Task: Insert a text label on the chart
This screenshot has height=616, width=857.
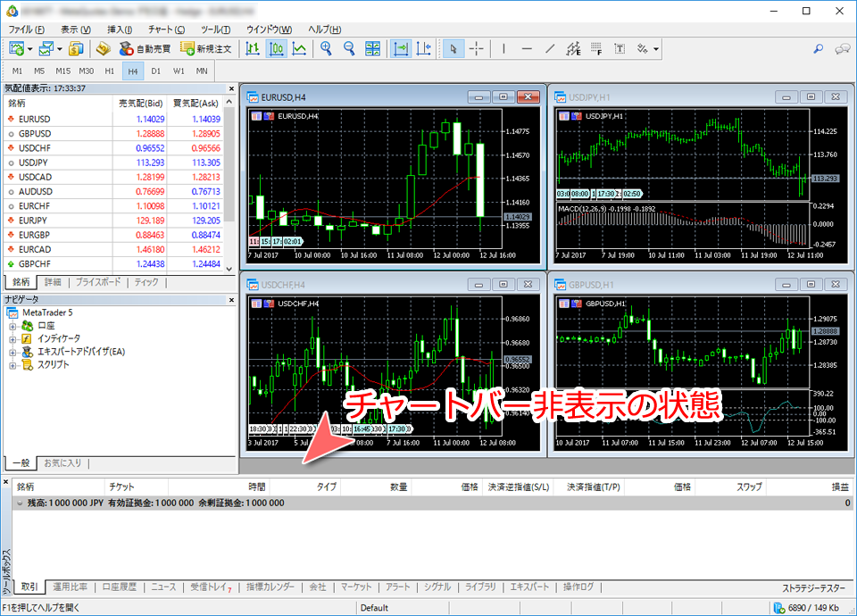Action: [620, 48]
